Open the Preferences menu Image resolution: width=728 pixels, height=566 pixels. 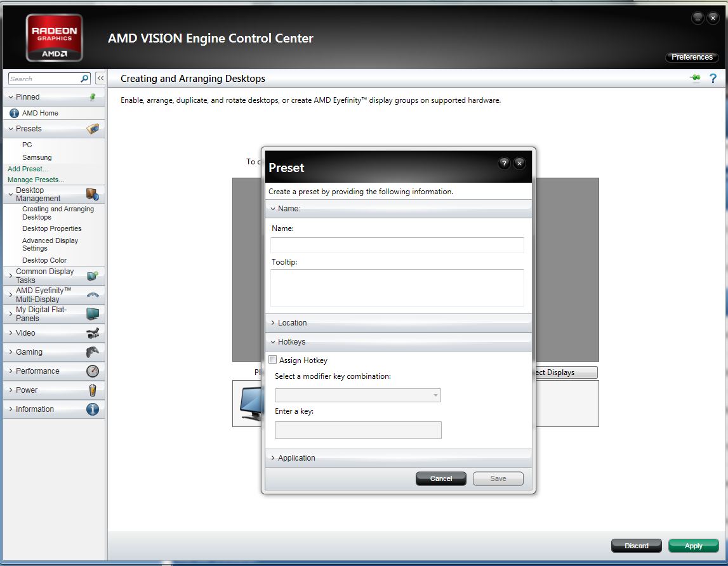[x=692, y=56]
